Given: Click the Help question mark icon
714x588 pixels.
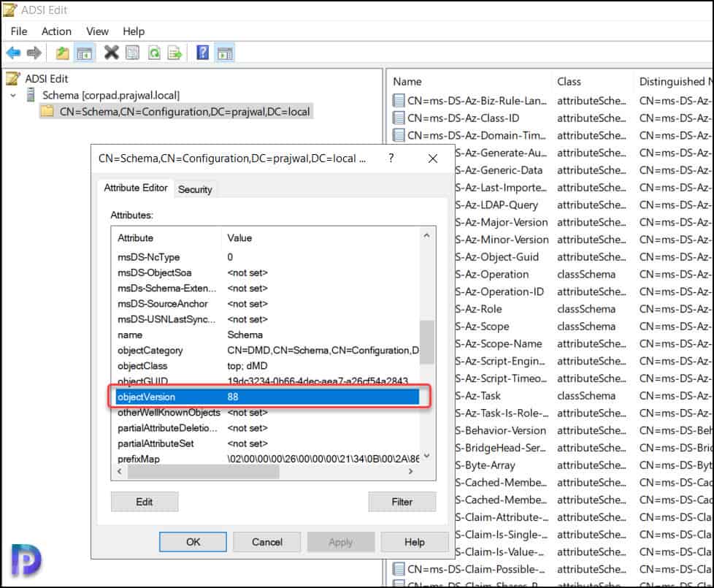Looking at the screenshot, I should 203,52.
